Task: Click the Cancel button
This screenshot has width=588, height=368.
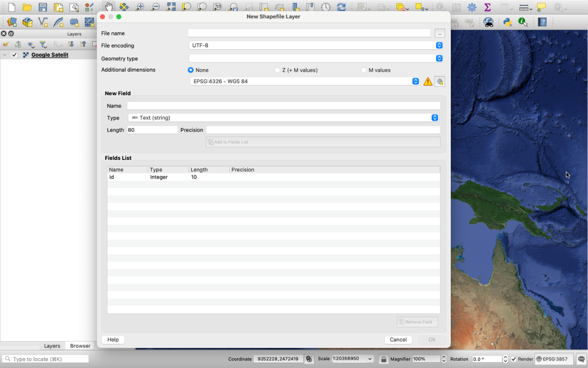Action: (398, 340)
